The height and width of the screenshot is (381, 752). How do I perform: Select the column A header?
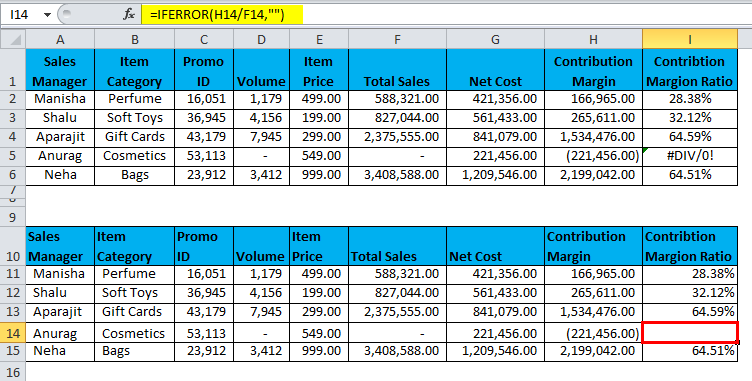click(60, 39)
